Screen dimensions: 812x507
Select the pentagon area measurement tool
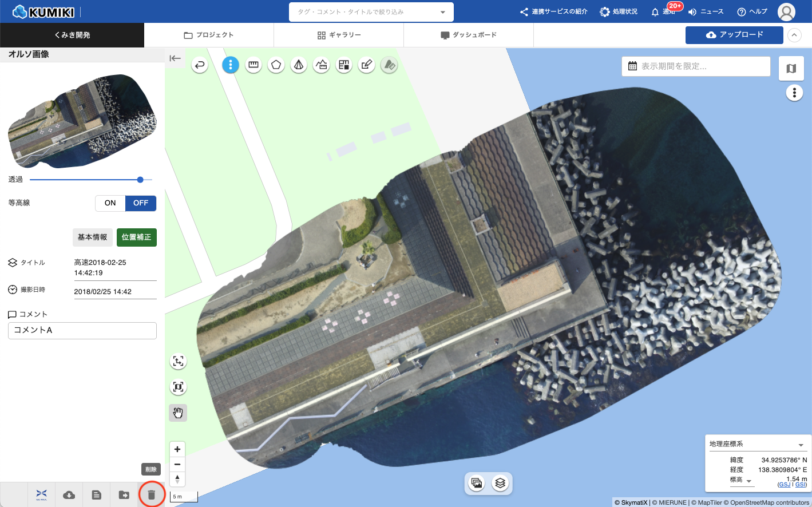click(276, 65)
